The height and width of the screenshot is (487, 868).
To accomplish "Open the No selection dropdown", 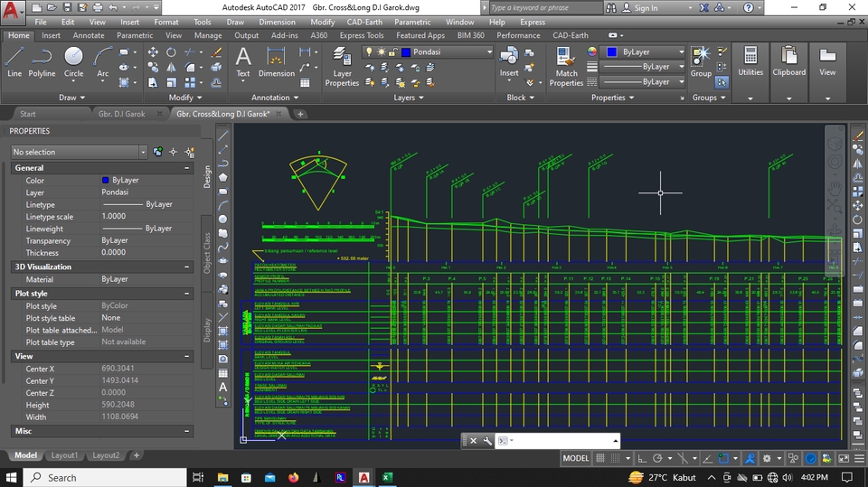I will coord(143,152).
